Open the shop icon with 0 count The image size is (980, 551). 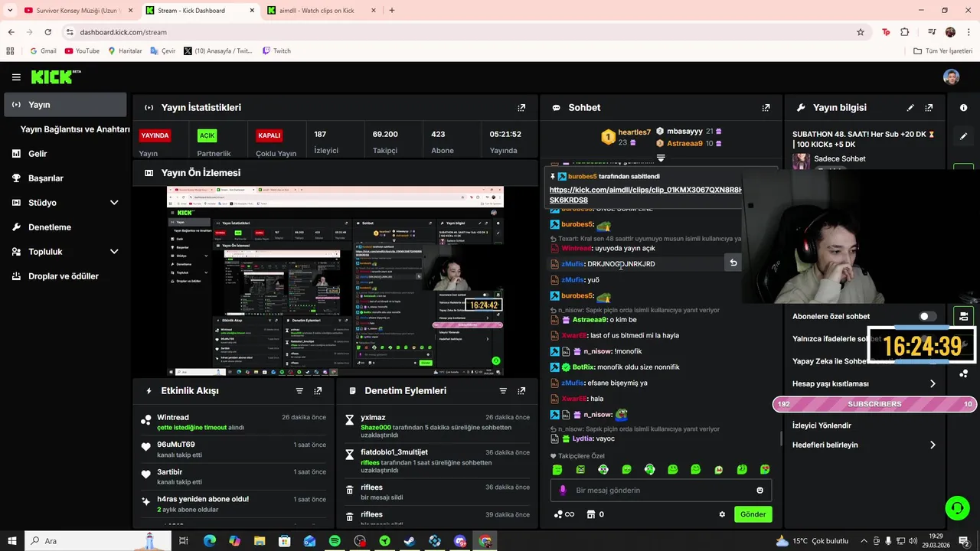595,514
